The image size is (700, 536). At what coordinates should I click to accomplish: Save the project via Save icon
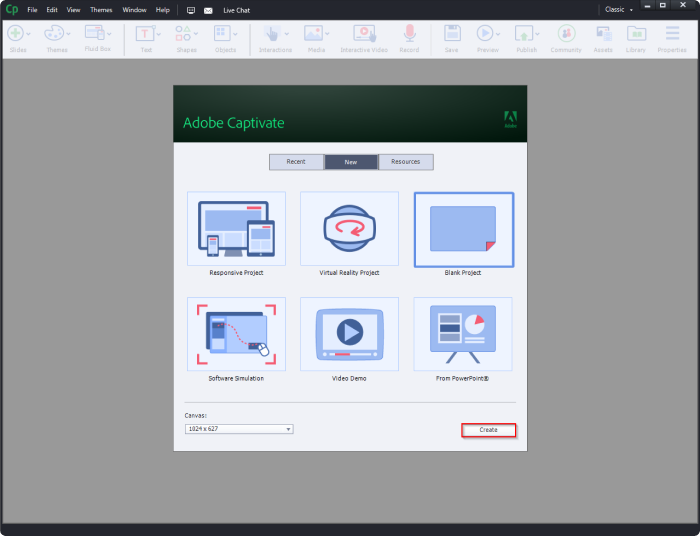[x=452, y=33]
